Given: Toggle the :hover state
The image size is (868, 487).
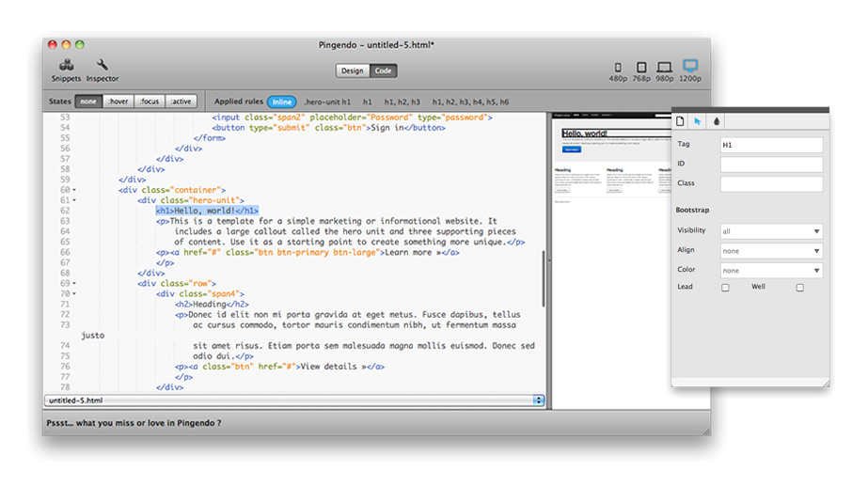Looking at the screenshot, I should click(118, 102).
